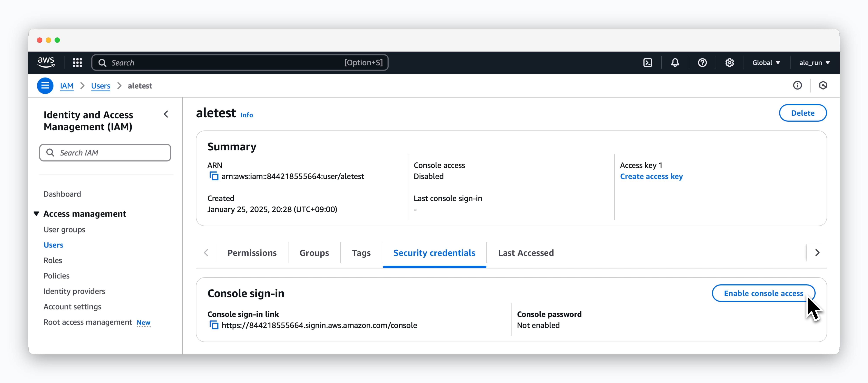Select the Security credentials tab
Viewport: 868px width, 383px height.
[x=434, y=252]
